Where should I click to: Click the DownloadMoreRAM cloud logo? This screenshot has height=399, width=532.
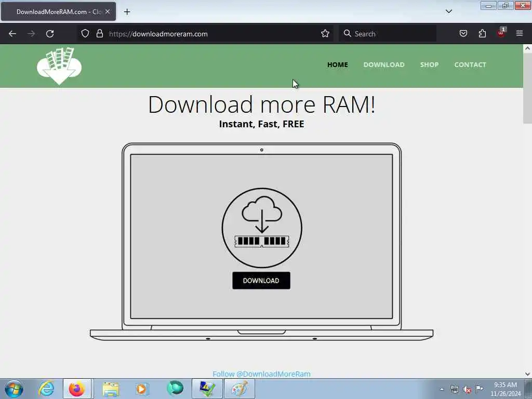pos(59,66)
